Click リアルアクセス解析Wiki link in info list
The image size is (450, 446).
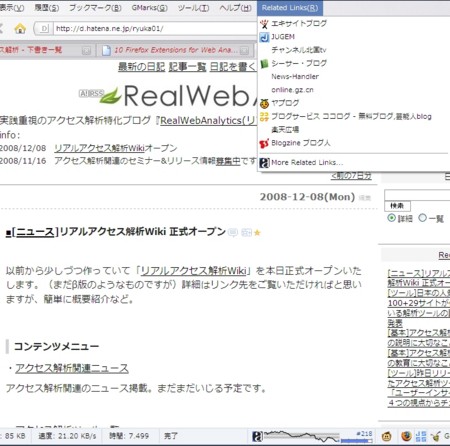pos(99,148)
